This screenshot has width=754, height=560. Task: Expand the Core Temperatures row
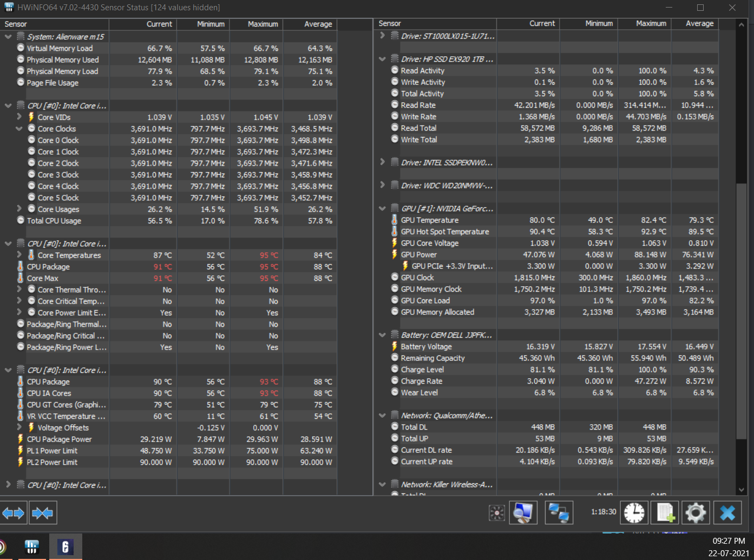click(x=19, y=255)
